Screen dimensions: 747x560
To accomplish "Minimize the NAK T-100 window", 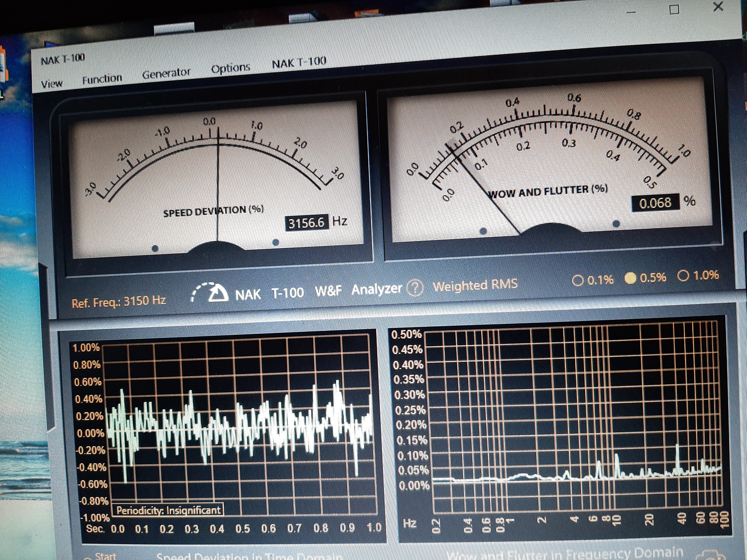I will pyautogui.click(x=631, y=13).
